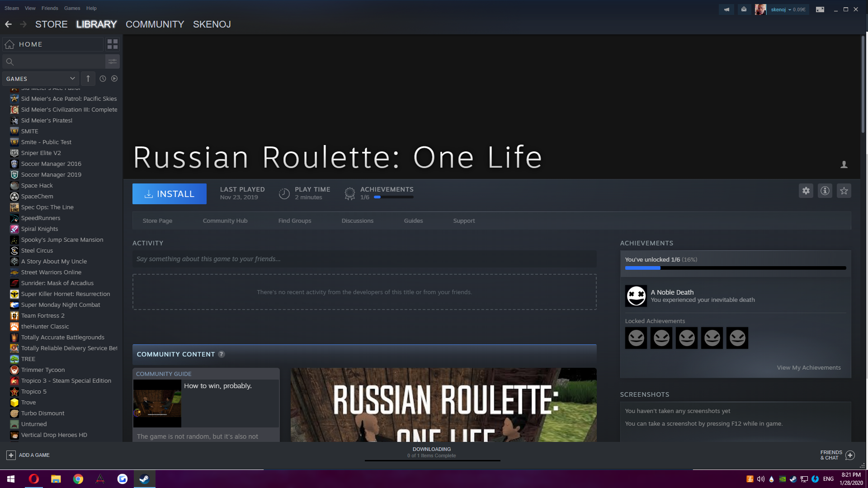Open the Help menu
The height and width of the screenshot is (488, 868).
point(91,8)
